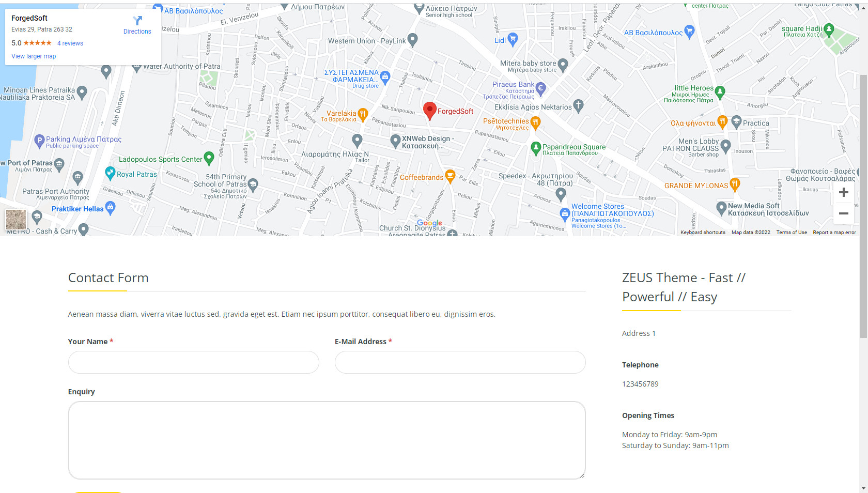
Task: Click the telephone number 123456789
Action: tap(640, 384)
